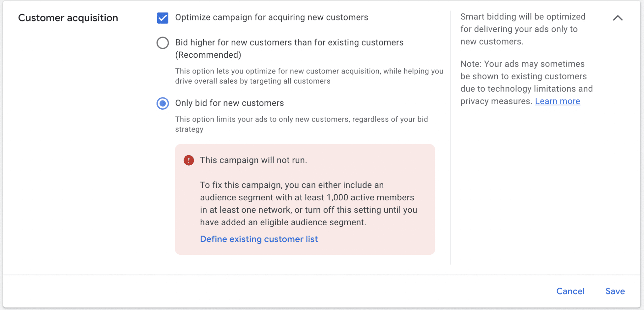644x310 pixels.
Task: Click the audience segment fix instructions paragraph
Action: coord(308,204)
